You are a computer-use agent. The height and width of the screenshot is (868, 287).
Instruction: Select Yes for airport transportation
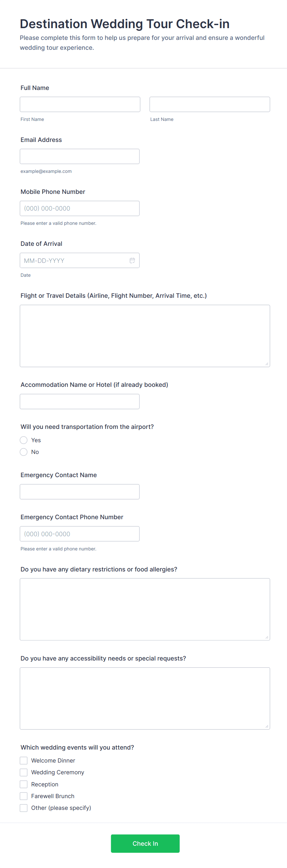pos(23,440)
